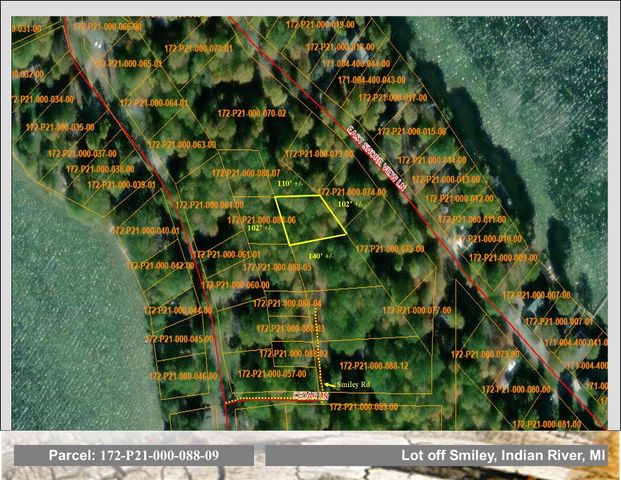Select parcel label 172-P21-000-037-00

tap(83, 155)
